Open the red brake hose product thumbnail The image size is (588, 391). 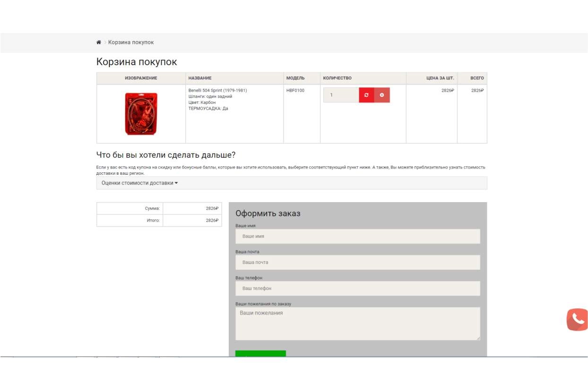tap(141, 114)
